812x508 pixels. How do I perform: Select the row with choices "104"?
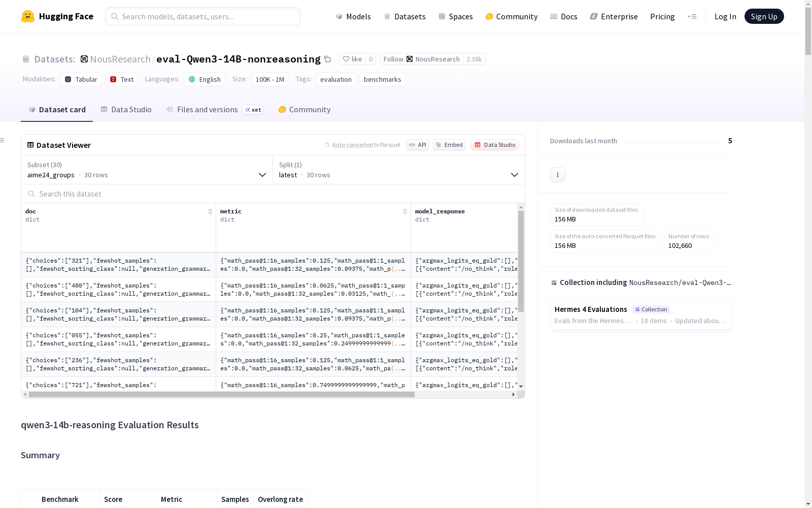point(269,314)
